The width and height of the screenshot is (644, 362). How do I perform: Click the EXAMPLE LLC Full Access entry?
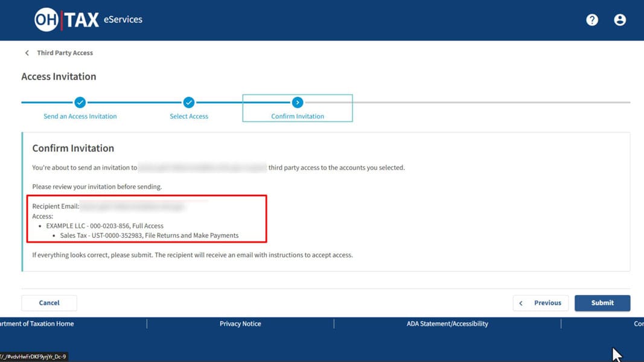pos(105,226)
